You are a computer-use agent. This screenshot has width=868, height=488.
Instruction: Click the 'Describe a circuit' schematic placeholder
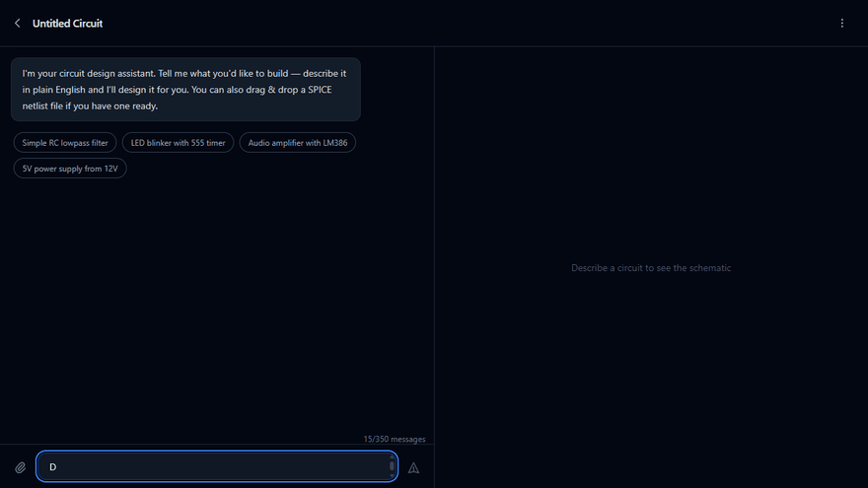[651, 268]
